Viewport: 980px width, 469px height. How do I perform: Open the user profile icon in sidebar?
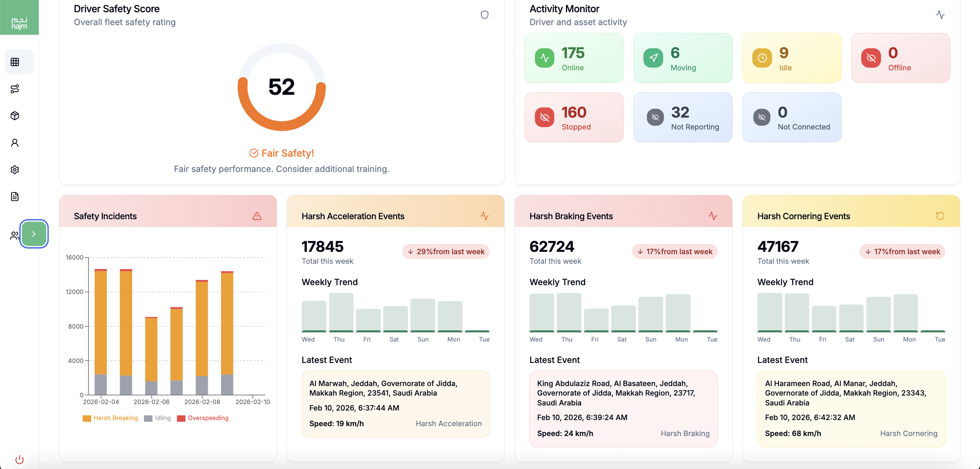click(14, 142)
